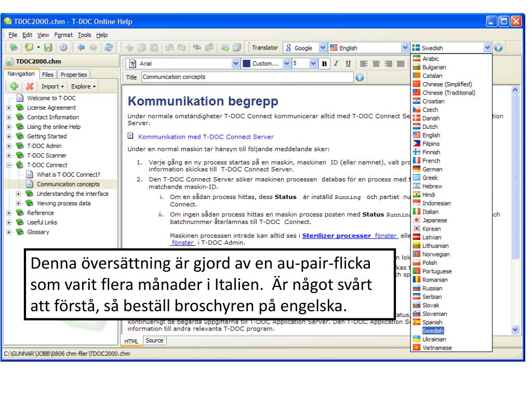Center align text
Image resolution: width=532 pixels, height=399 pixels.
point(376,63)
